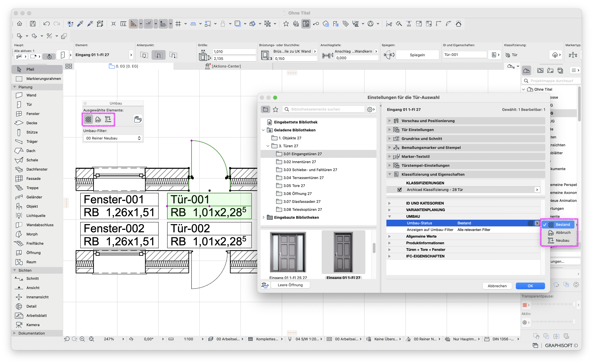The width and height of the screenshot is (593, 364).
Task: Open Umbau-Filter dropdown 00 Reiner Neubau
Action: 113,138
